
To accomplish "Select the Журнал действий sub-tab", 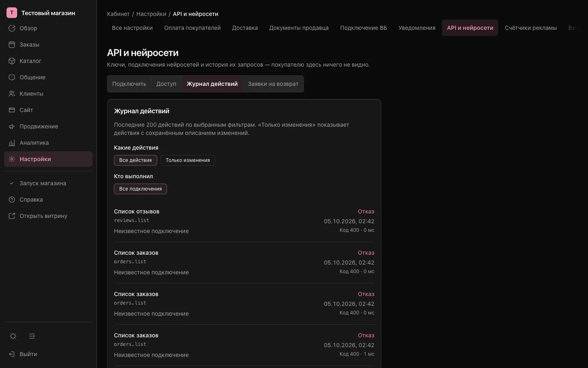I will 212,84.
